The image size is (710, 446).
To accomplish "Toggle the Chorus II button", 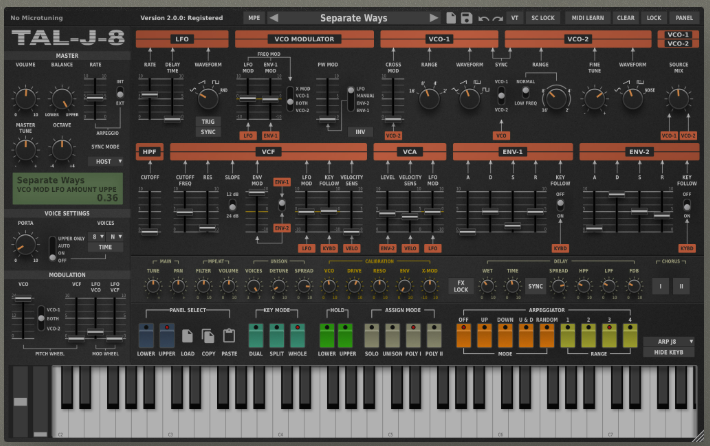I will pyautogui.click(x=681, y=286).
